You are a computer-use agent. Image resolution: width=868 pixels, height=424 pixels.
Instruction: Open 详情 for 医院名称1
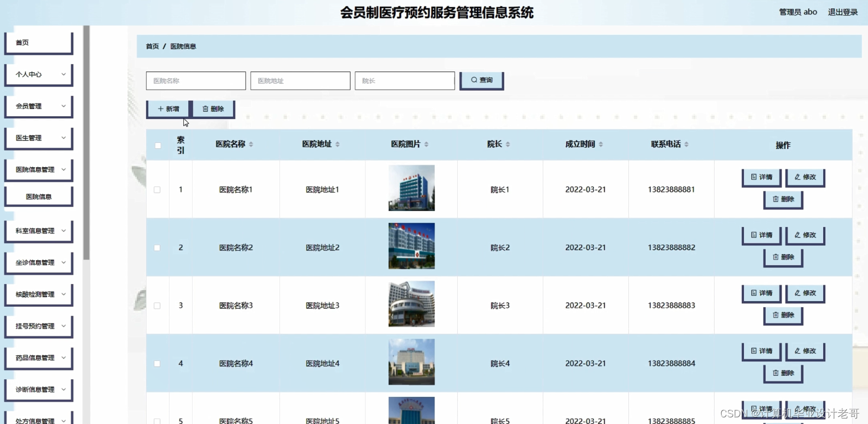[x=762, y=177]
